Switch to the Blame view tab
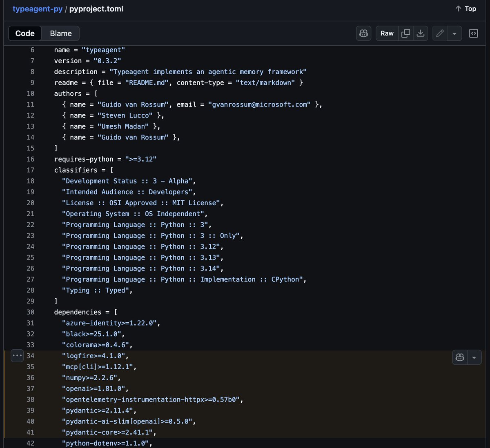 [61, 33]
